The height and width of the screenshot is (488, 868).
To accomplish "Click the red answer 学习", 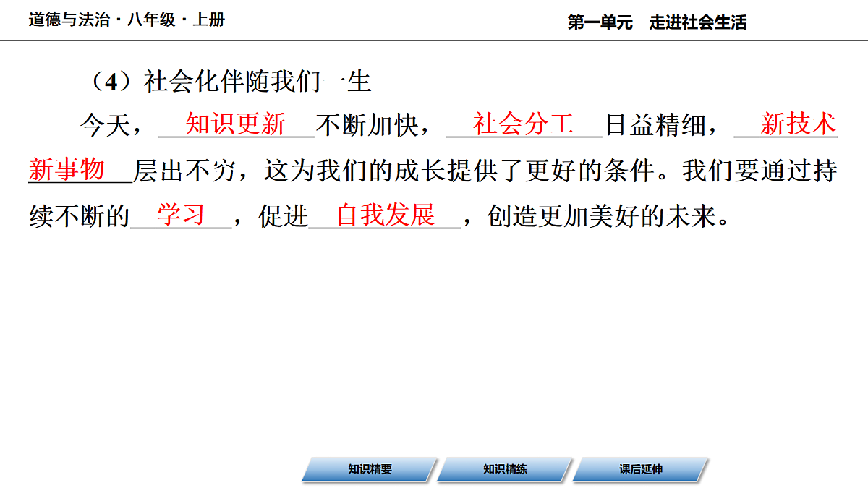I will (182, 215).
